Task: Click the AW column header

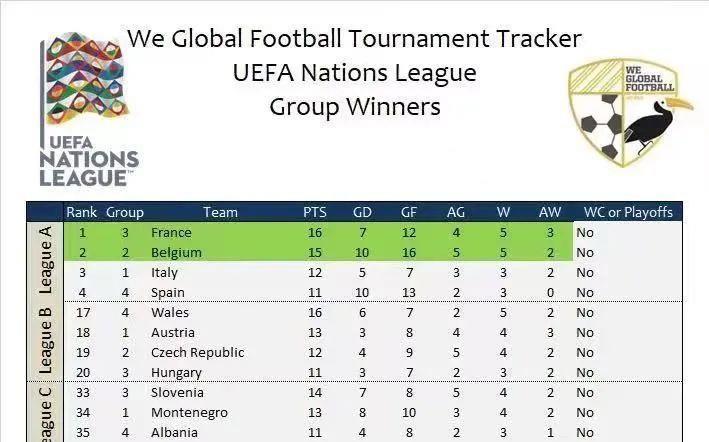Action: pyautogui.click(x=550, y=212)
